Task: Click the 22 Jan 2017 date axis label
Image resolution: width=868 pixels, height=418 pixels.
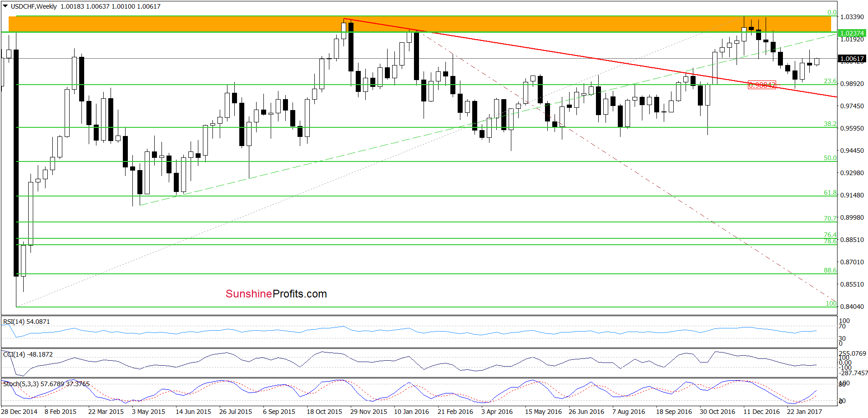Action: [x=804, y=412]
